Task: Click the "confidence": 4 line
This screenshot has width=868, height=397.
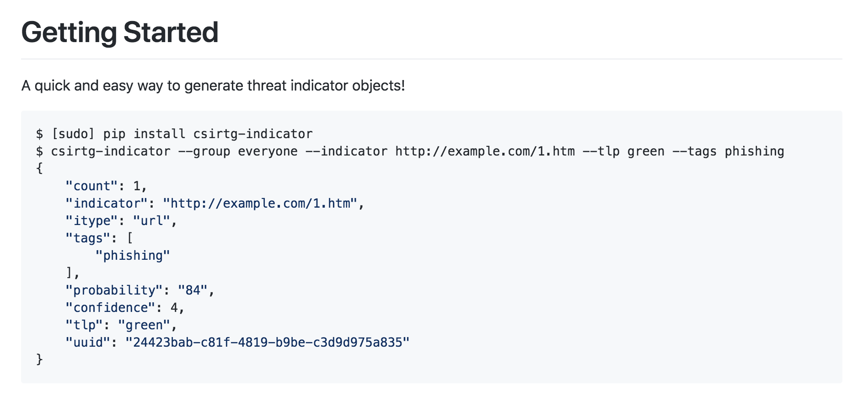Action: [125, 308]
